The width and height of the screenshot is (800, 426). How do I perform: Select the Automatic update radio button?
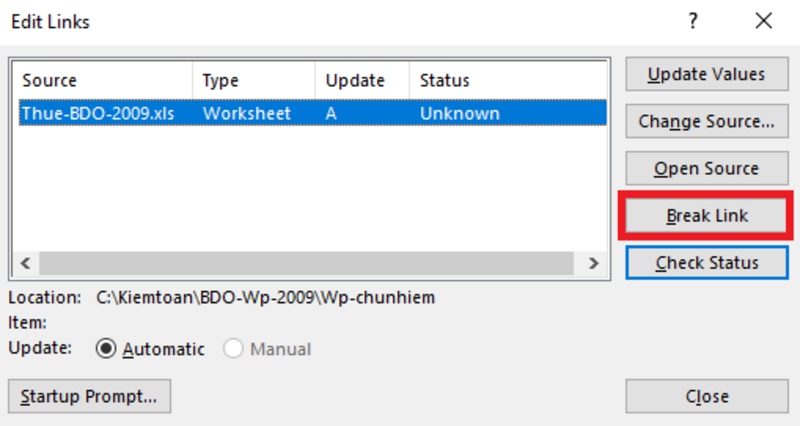click(x=106, y=349)
